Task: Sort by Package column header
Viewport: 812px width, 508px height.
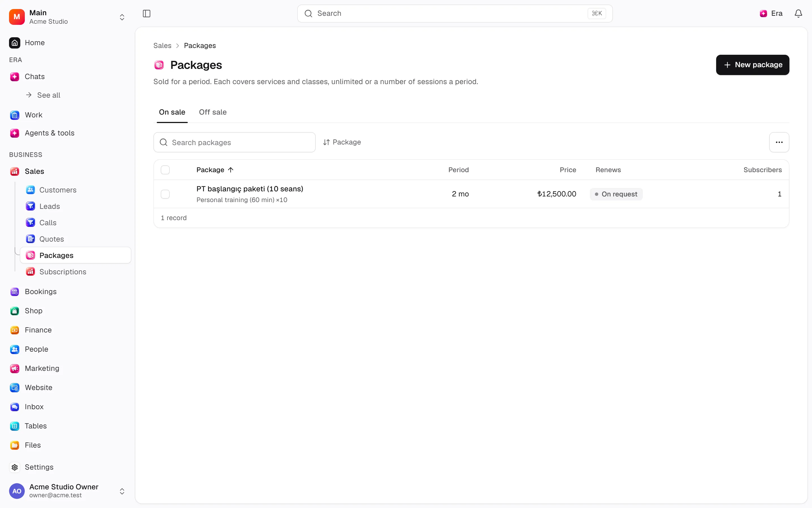Action: pos(215,170)
